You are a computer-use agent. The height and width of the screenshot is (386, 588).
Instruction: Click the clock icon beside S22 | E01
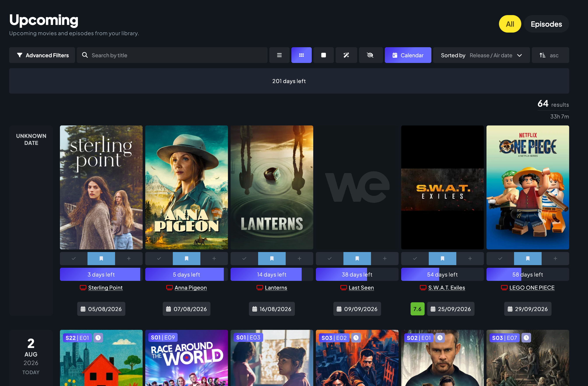(x=98, y=337)
